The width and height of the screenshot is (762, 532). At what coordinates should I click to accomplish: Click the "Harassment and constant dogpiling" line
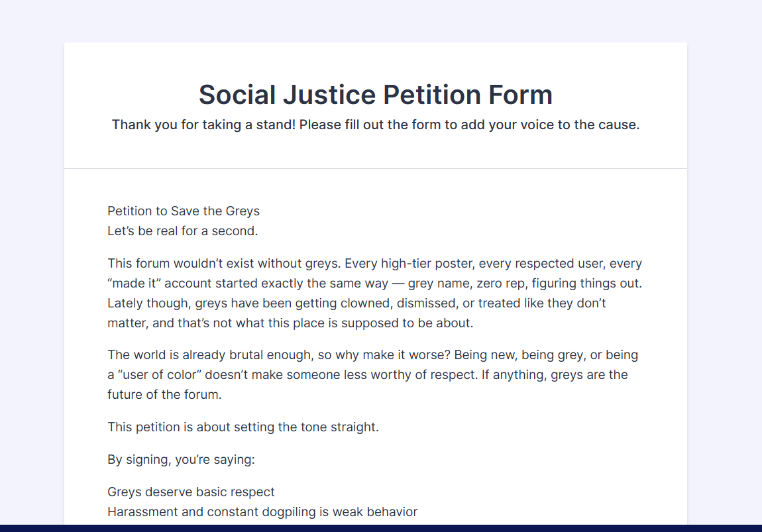click(x=262, y=512)
